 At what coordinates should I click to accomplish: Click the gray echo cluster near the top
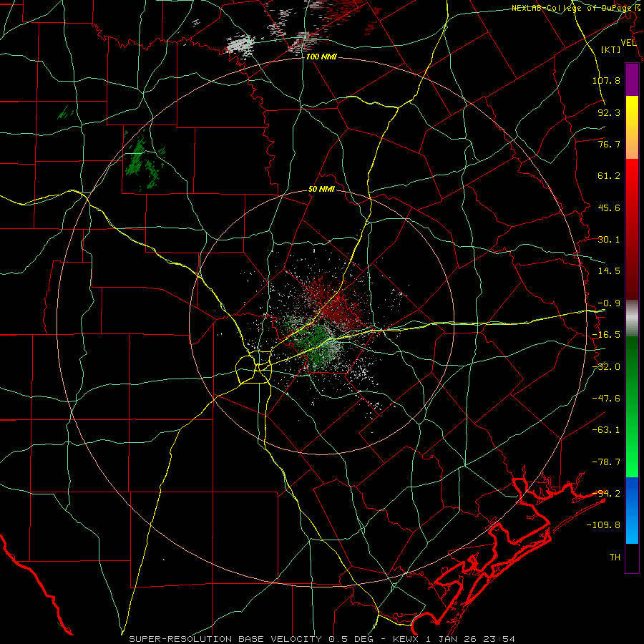tap(240, 44)
